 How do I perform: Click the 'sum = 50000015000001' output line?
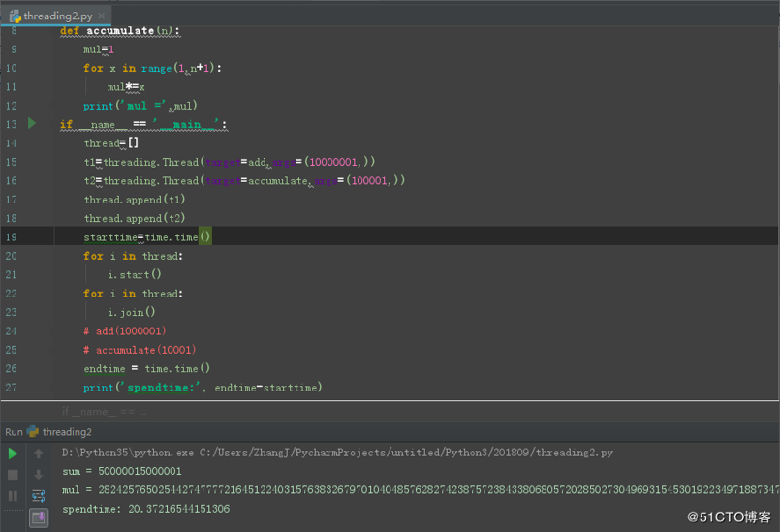coord(122,471)
